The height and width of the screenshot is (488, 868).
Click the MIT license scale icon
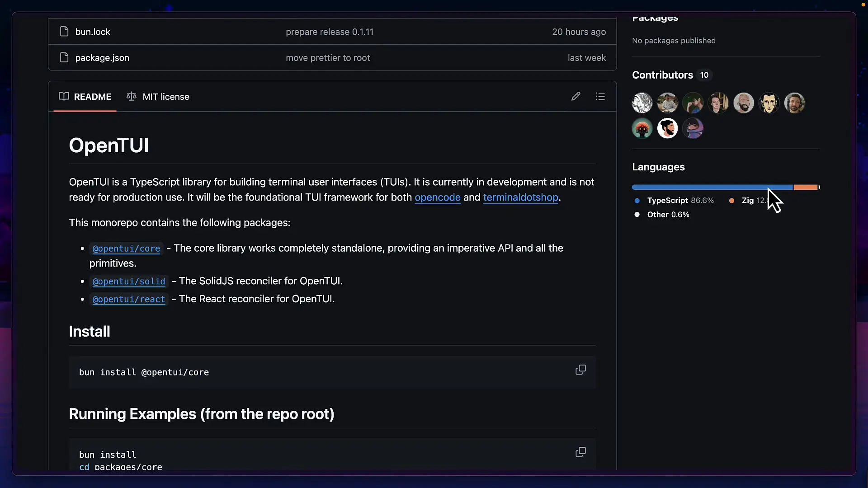(132, 96)
